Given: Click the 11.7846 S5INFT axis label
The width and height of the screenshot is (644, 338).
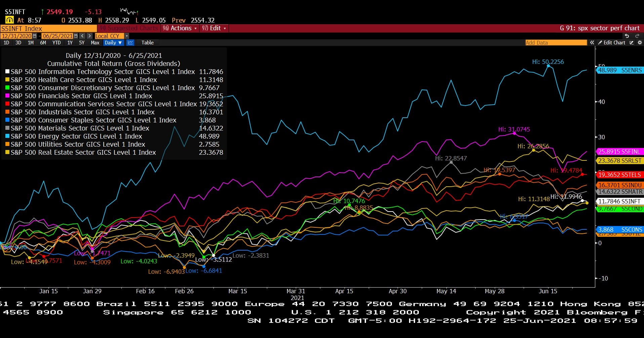Looking at the screenshot, I should point(620,201).
